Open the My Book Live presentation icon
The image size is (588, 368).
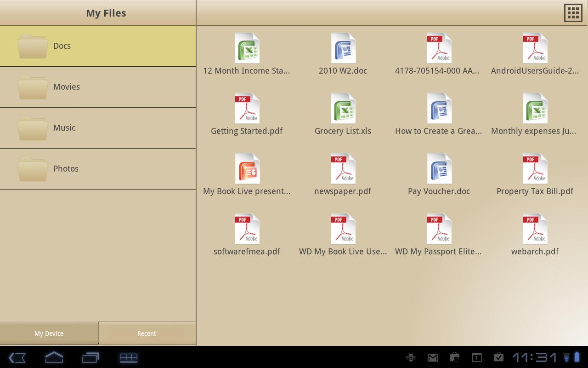click(247, 168)
